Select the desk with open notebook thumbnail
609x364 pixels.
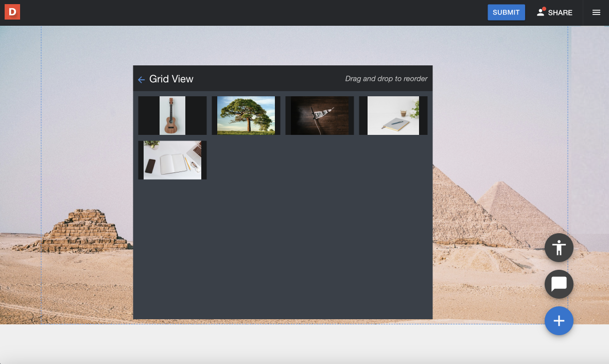coord(172,160)
